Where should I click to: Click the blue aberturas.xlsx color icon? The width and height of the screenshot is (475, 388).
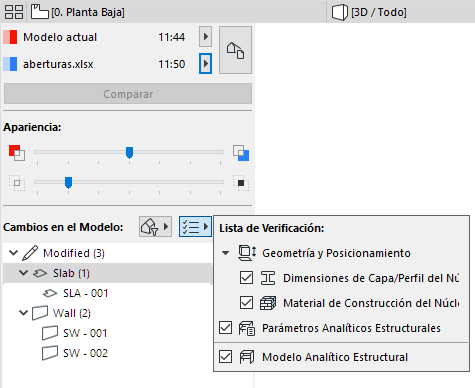click(10, 64)
